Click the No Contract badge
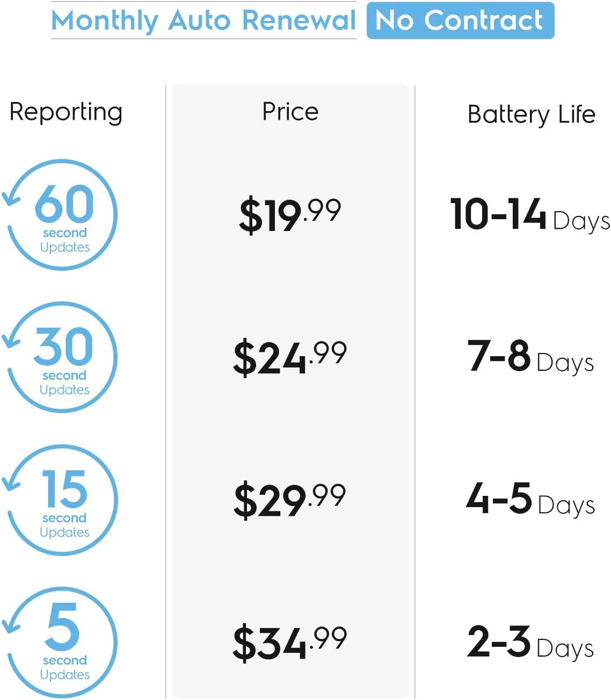Viewport: 611px width, 700px height. (x=460, y=21)
